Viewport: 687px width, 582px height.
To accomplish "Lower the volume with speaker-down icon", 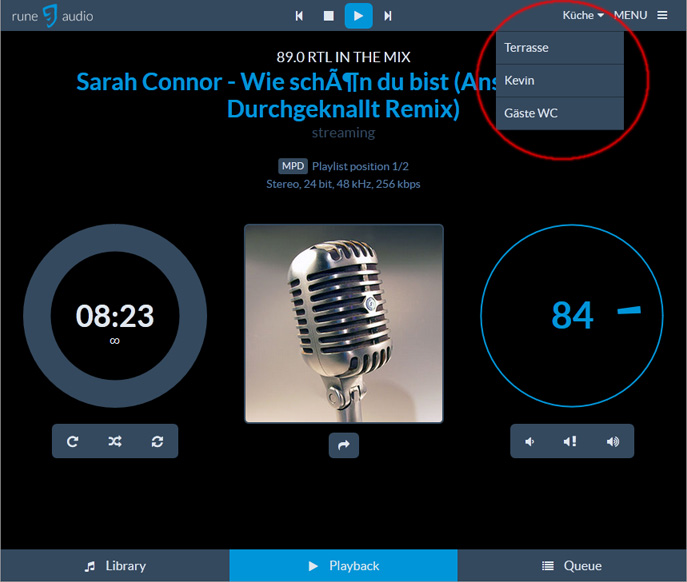I will 530,441.
